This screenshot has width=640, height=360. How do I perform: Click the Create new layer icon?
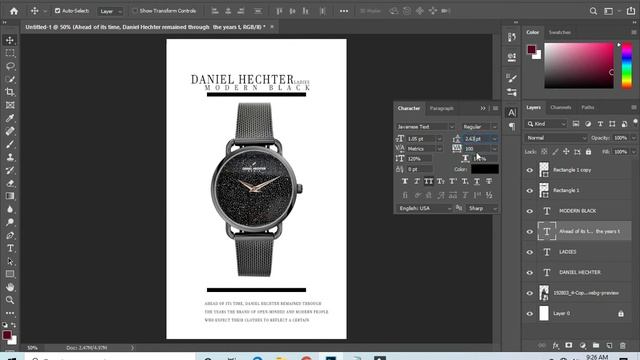pyautogui.click(x=609, y=345)
